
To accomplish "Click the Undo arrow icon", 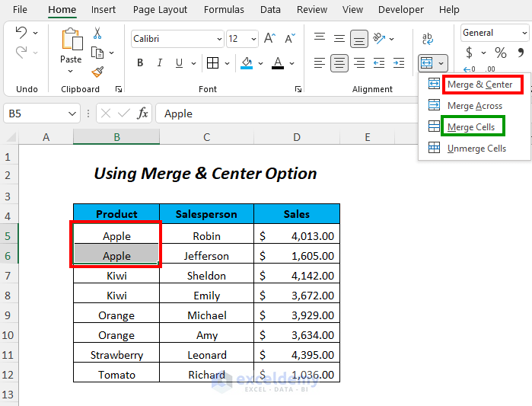I will [x=21, y=33].
